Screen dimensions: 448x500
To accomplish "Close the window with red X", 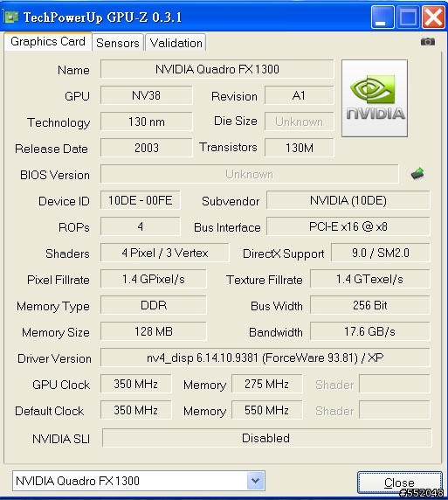I will tap(433, 17).
